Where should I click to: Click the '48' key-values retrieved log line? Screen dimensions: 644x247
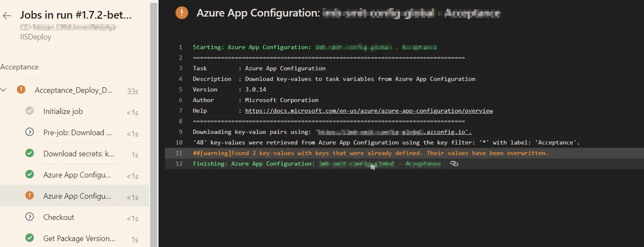[x=404, y=142]
